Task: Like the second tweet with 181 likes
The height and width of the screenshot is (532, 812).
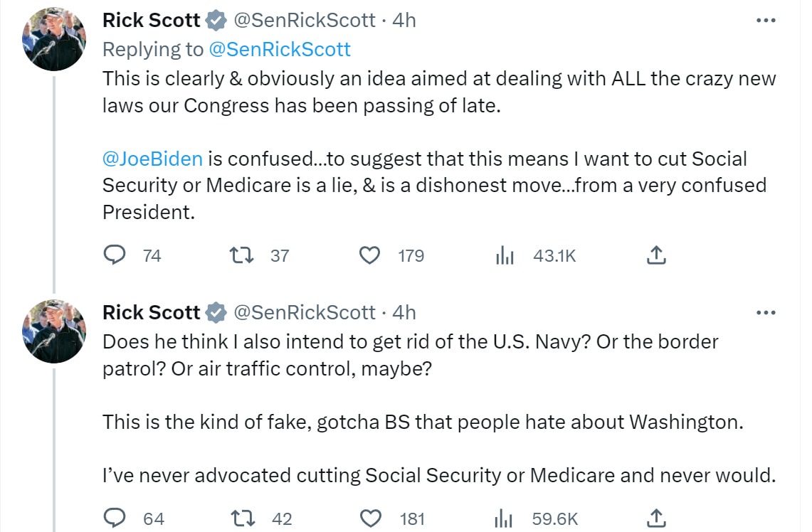Action: tap(371, 518)
